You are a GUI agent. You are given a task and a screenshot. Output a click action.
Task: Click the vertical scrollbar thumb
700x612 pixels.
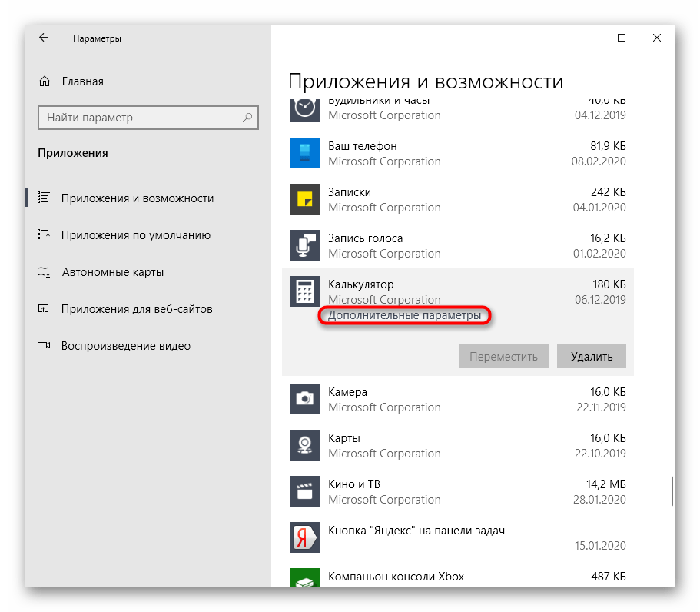pyautogui.click(x=672, y=490)
